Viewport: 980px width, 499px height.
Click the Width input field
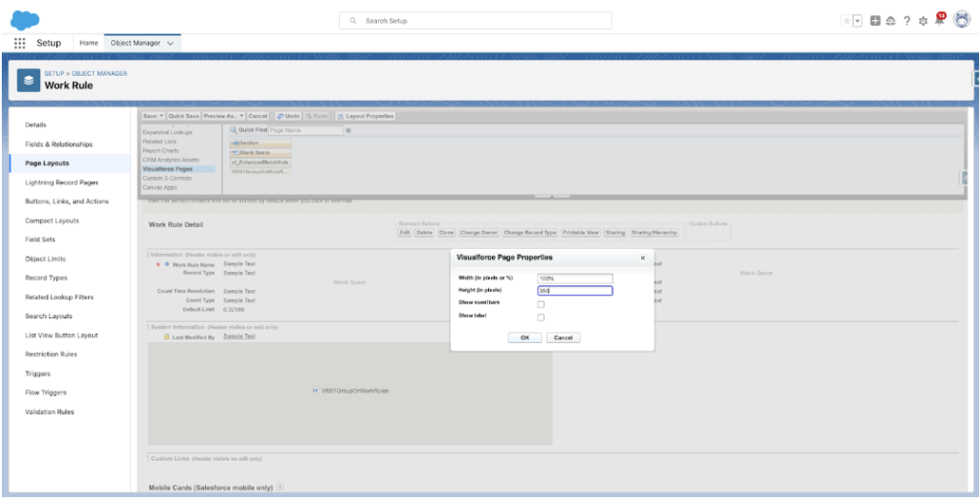(x=575, y=279)
